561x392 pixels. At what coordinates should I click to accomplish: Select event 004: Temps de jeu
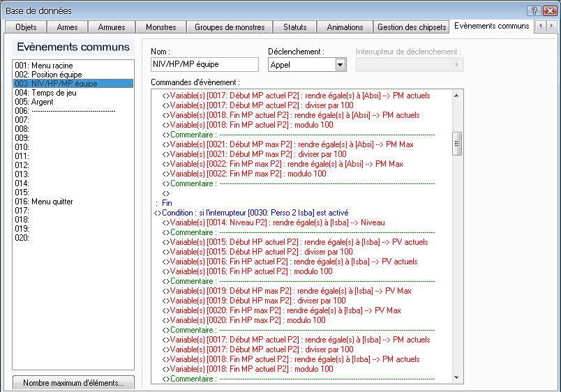click(73, 93)
